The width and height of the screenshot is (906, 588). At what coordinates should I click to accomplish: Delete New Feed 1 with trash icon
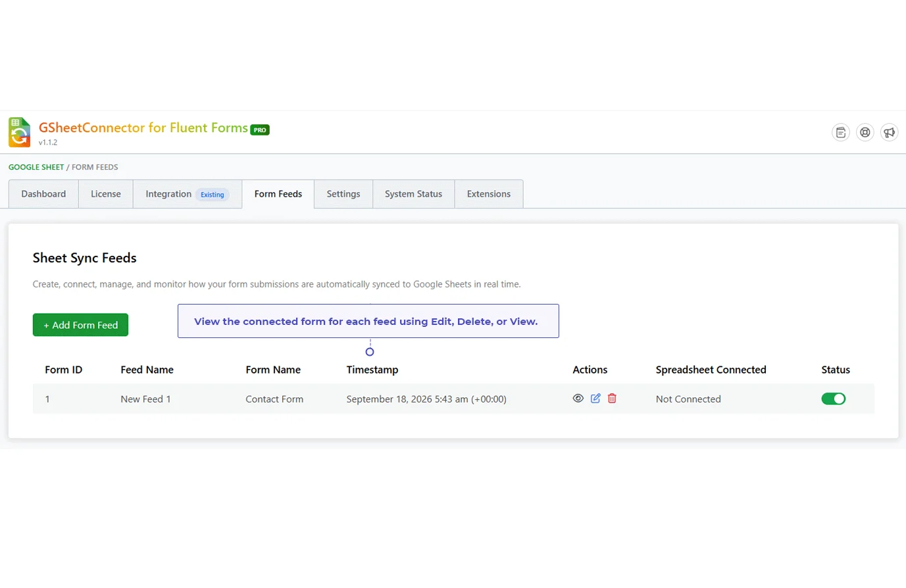tap(613, 399)
